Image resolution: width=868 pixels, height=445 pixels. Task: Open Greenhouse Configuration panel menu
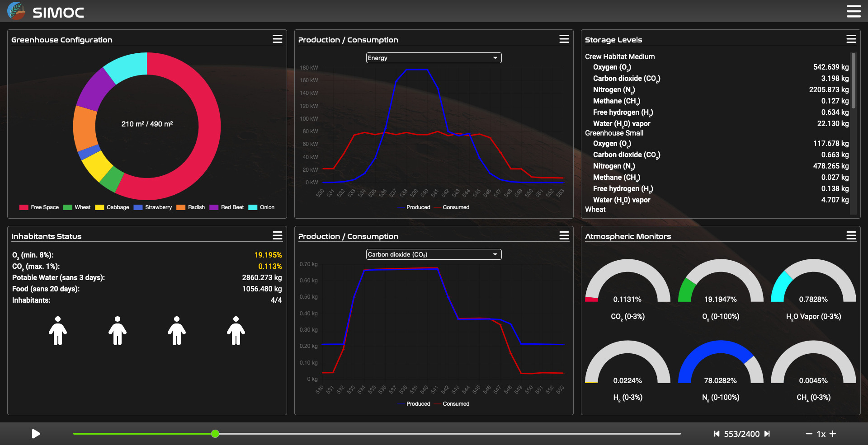(x=277, y=39)
